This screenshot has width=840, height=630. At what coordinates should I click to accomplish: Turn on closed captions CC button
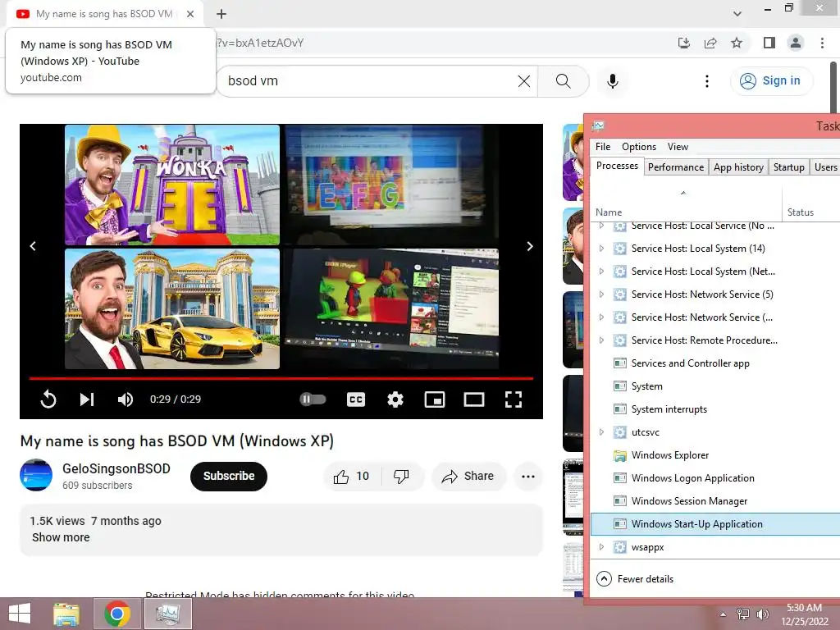(356, 399)
